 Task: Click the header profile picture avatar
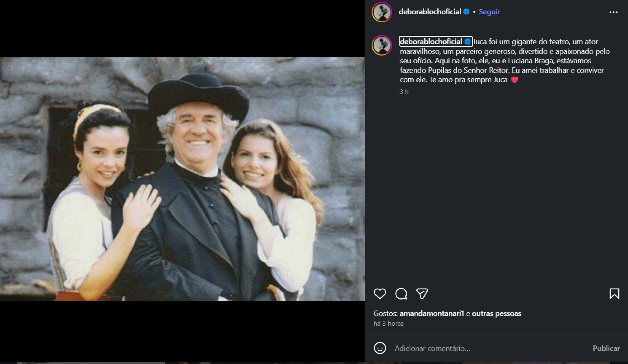[382, 12]
